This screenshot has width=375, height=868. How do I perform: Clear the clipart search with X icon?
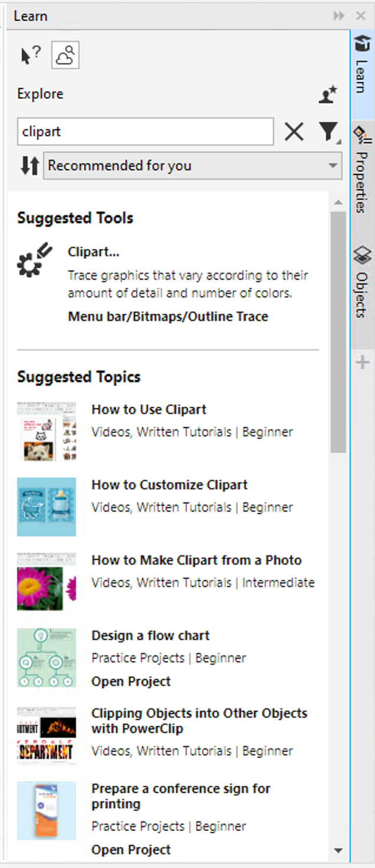click(x=294, y=132)
